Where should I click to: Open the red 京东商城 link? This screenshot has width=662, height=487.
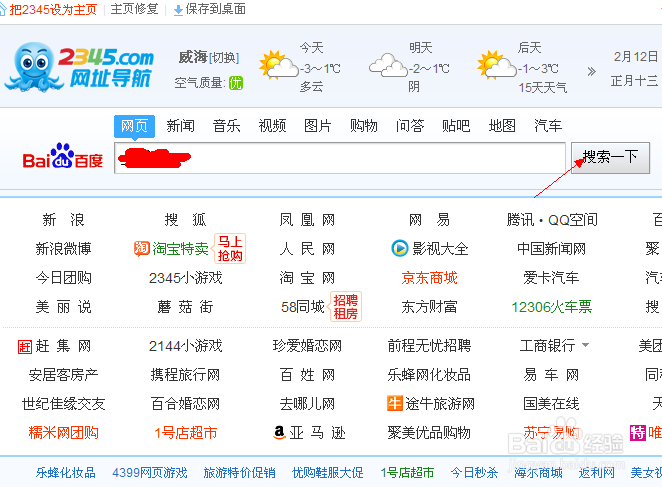(x=429, y=278)
